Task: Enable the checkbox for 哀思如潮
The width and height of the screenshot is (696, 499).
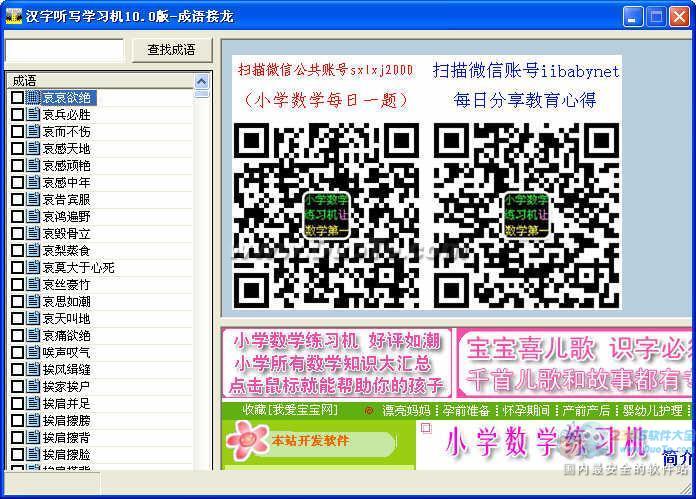Action: coord(17,302)
